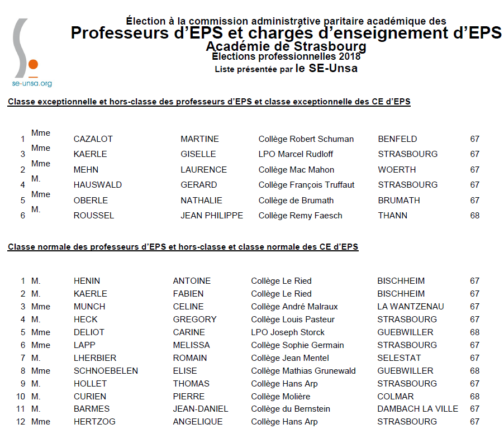Click the SE-Unsa logo
The image size is (504, 429).
coord(27,48)
